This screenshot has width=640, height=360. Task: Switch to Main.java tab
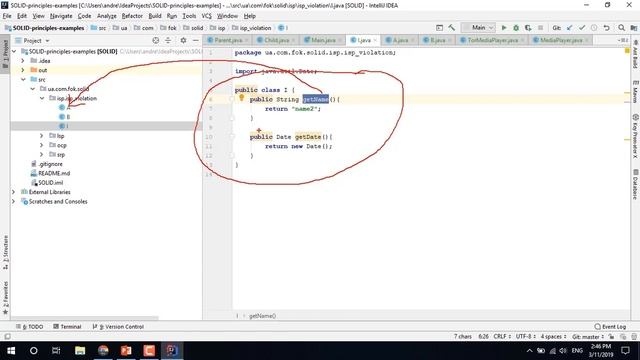pos(323,40)
